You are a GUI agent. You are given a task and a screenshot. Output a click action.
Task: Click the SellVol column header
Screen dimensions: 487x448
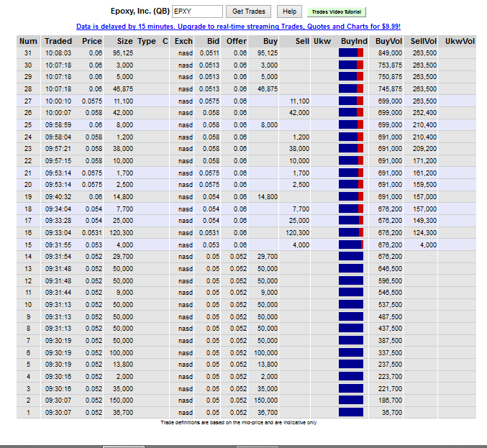[x=423, y=41]
